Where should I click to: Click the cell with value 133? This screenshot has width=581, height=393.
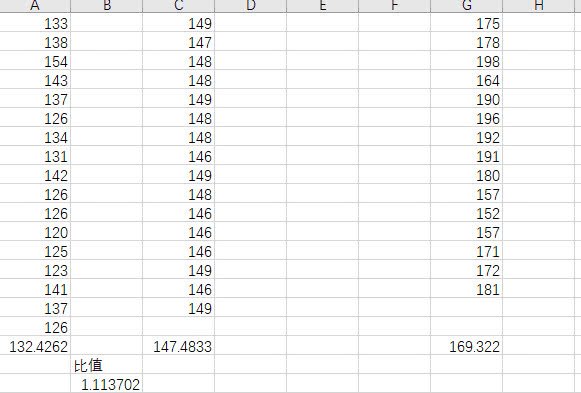click(35, 23)
